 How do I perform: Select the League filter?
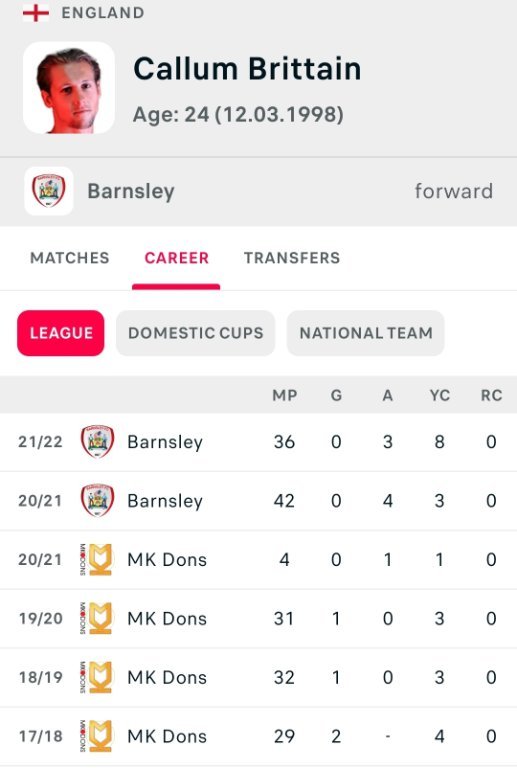(61, 333)
